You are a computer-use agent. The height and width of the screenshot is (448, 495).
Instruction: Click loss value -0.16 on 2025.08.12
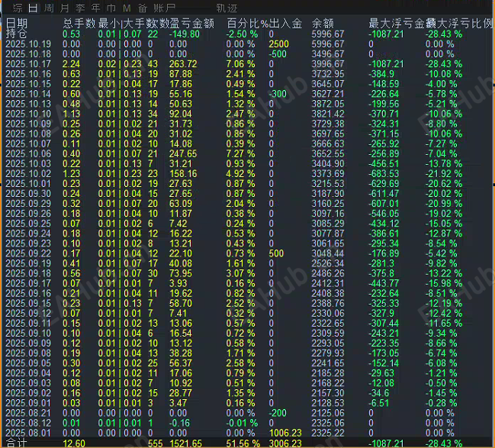(179, 423)
